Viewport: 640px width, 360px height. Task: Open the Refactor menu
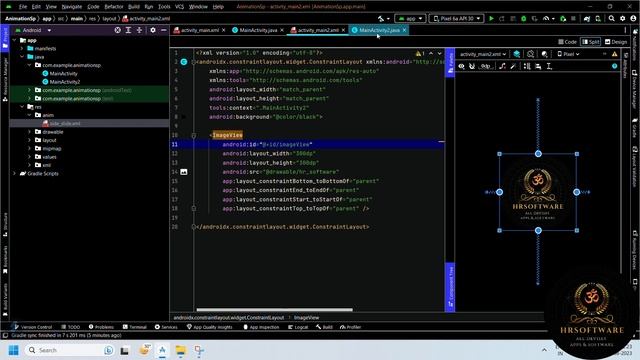point(113,7)
